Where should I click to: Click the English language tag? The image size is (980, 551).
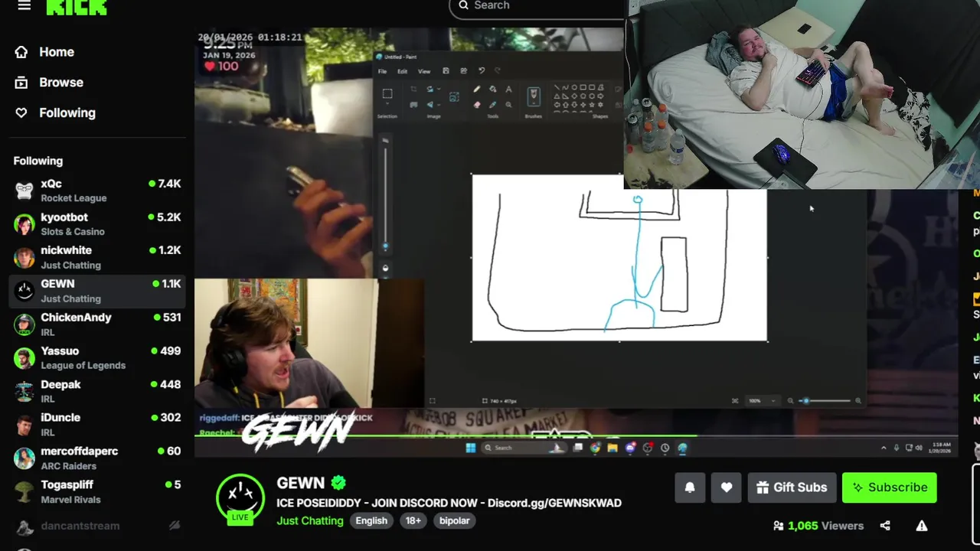click(x=371, y=520)
